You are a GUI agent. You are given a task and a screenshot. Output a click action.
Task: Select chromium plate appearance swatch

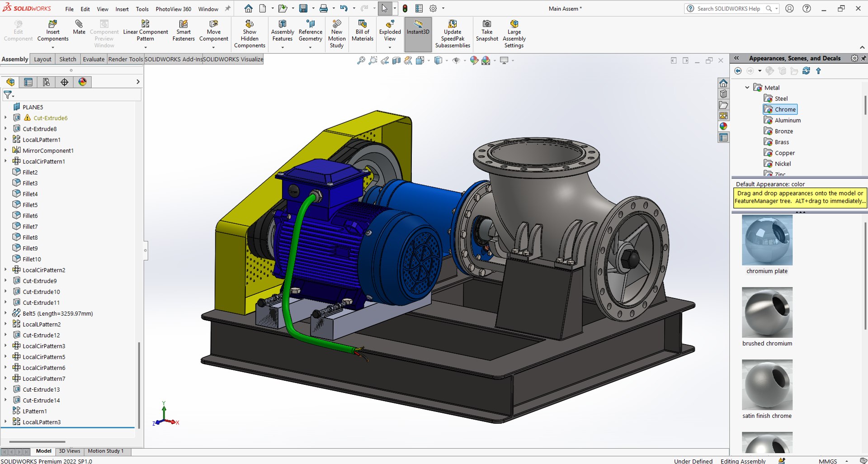point(767,240)
